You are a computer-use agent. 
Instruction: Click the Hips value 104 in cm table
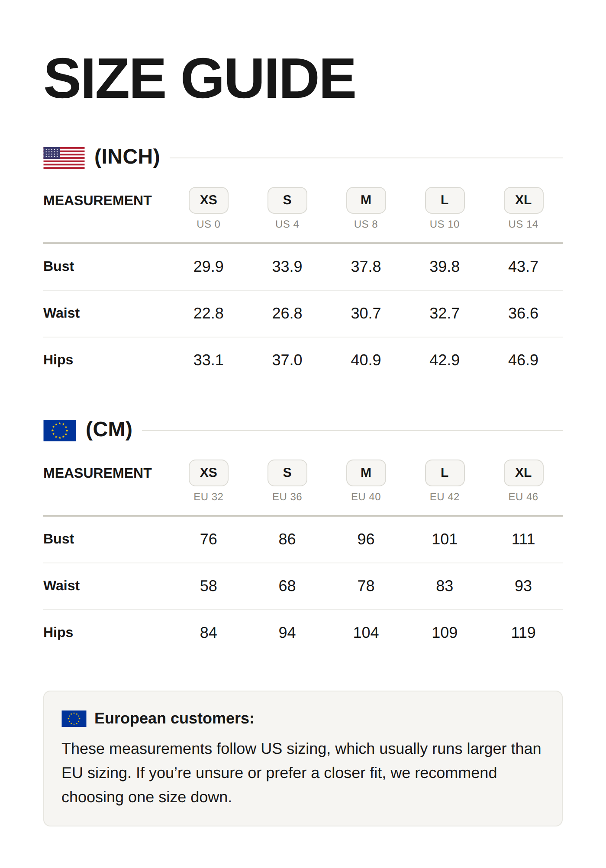pos(366,633)
